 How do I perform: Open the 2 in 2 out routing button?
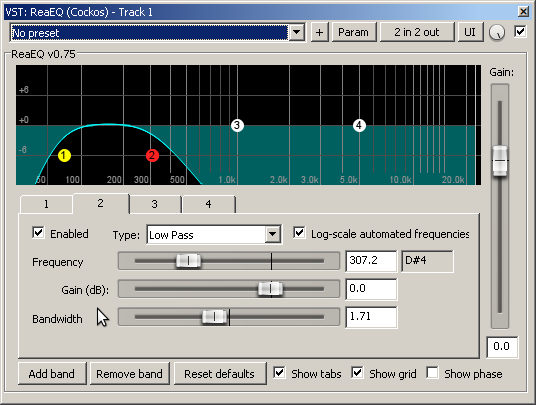coord(417,32)
